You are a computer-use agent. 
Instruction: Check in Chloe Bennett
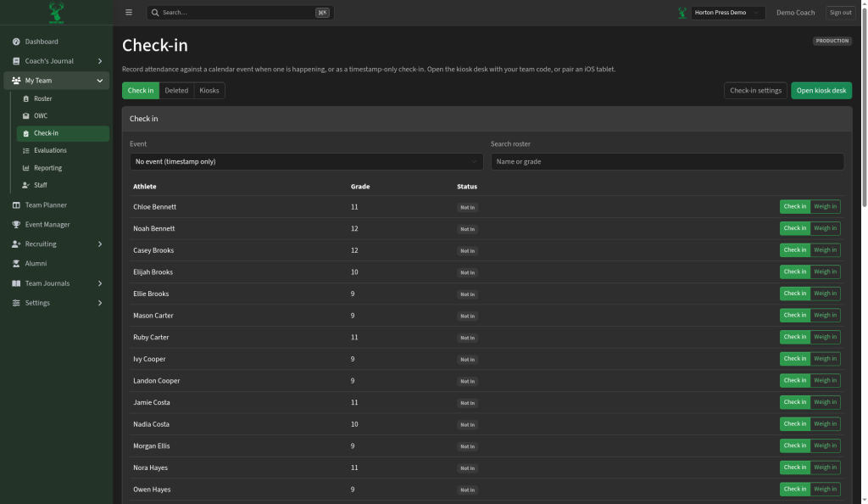795,206
